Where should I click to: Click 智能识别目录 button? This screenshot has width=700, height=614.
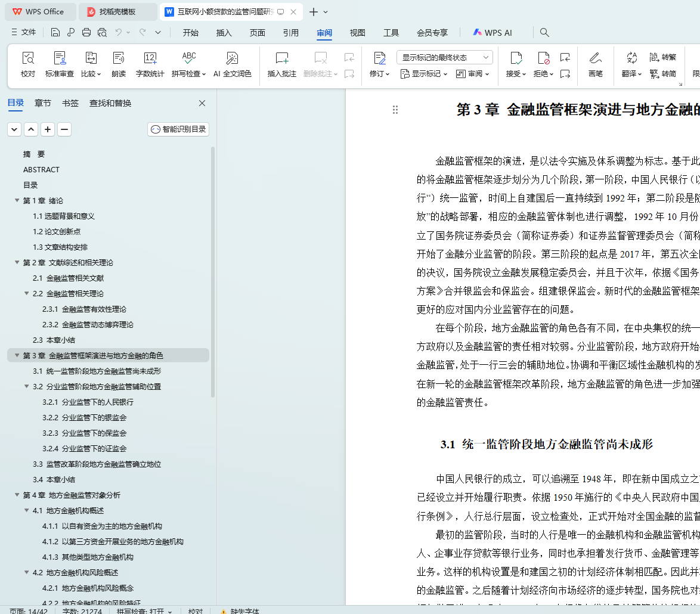coord(178,129)
